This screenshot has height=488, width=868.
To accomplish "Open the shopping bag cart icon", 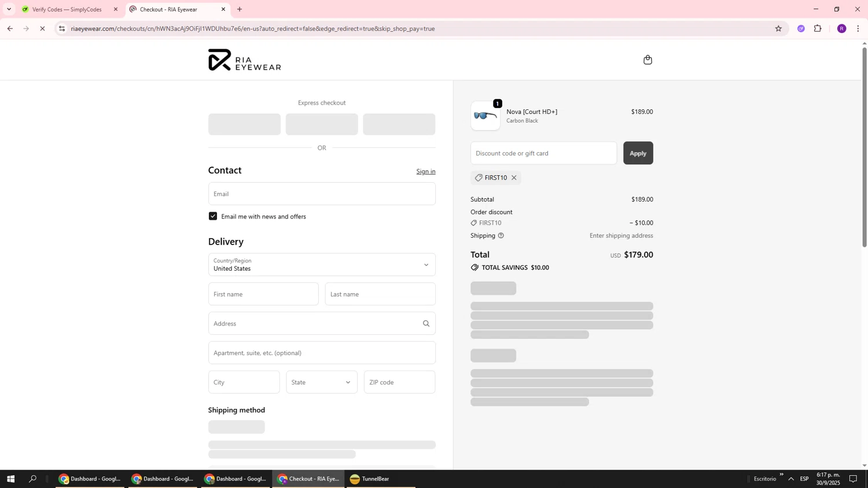I will [648, 60].
